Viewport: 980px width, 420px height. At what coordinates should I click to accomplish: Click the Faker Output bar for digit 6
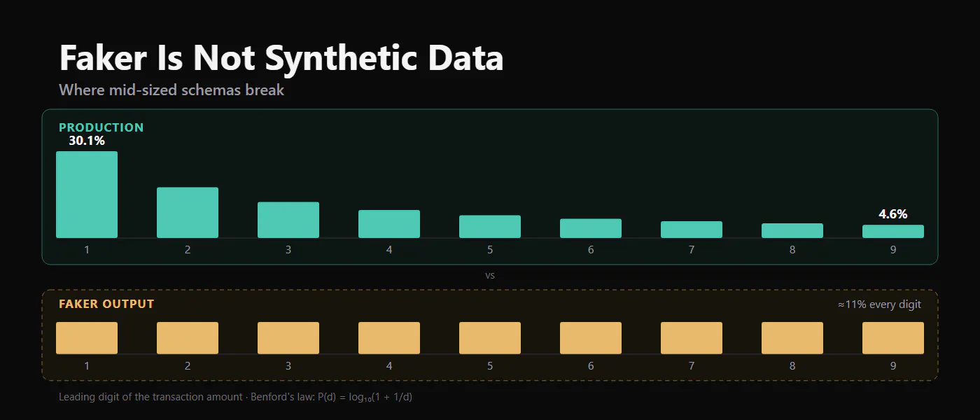(591, 338)
